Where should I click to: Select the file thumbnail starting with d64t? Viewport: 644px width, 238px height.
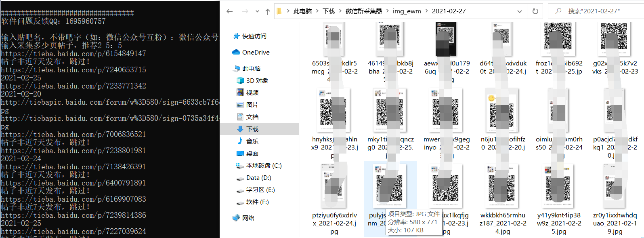point(503,39)
